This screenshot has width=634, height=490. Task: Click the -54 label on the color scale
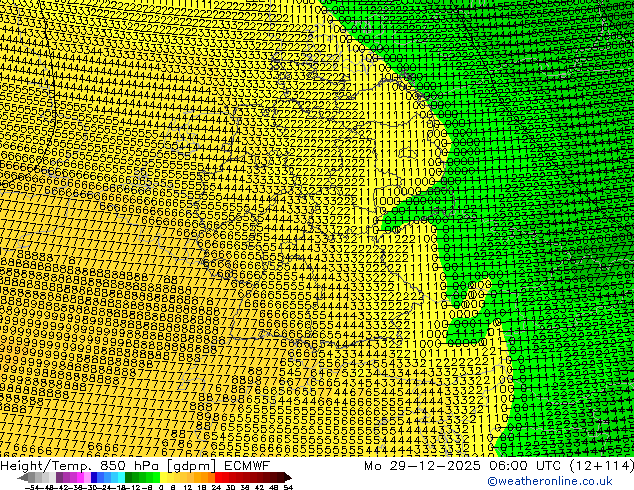click(32, 487)
